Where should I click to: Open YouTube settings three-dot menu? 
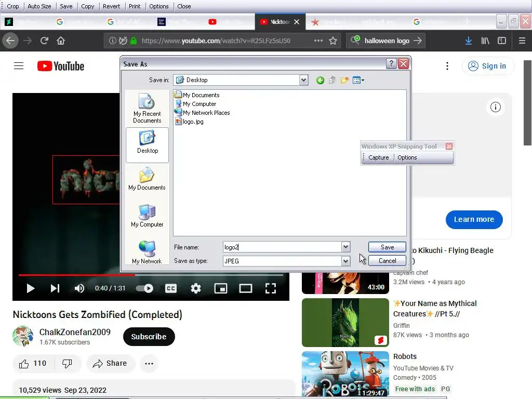click(447, 66)
